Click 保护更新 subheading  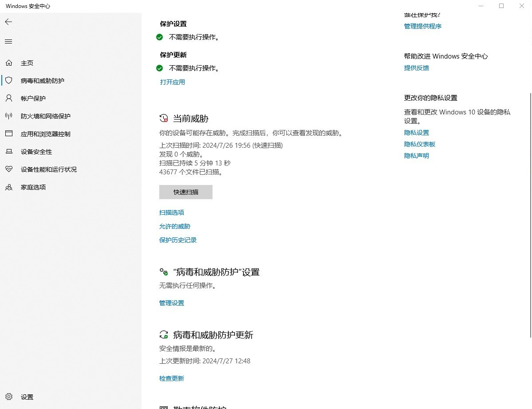(173, 55)
